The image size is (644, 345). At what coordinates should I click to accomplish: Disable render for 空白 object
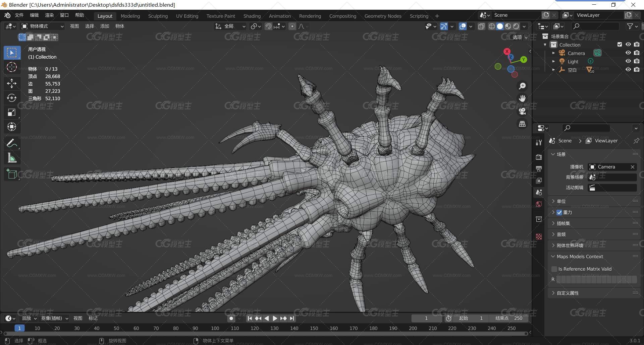637,70
